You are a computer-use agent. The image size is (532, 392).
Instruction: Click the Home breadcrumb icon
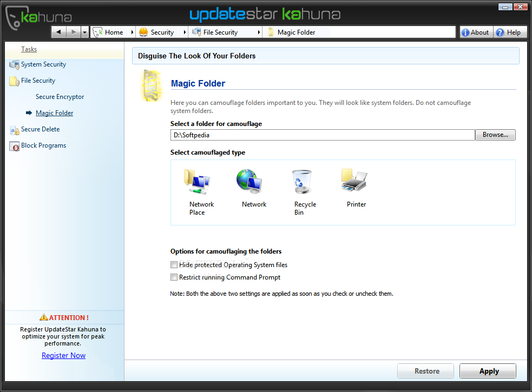click(98, 32)
